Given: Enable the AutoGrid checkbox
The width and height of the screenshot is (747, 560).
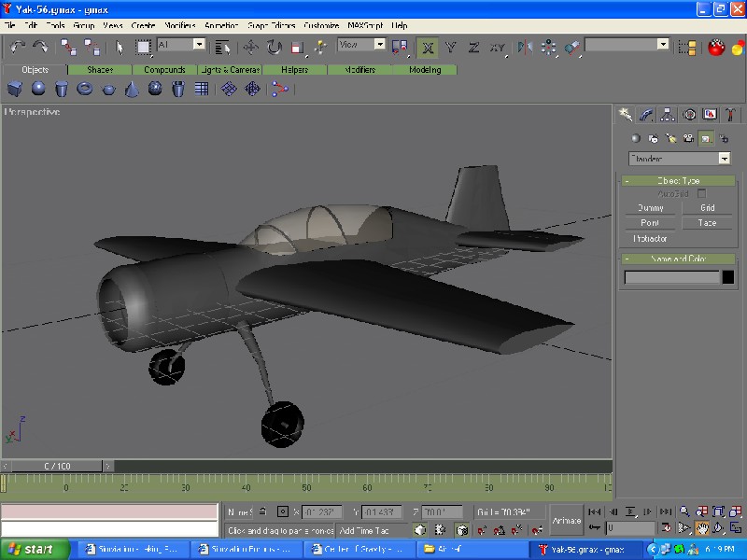Looking at the screenshot, I should coord(702,194).
